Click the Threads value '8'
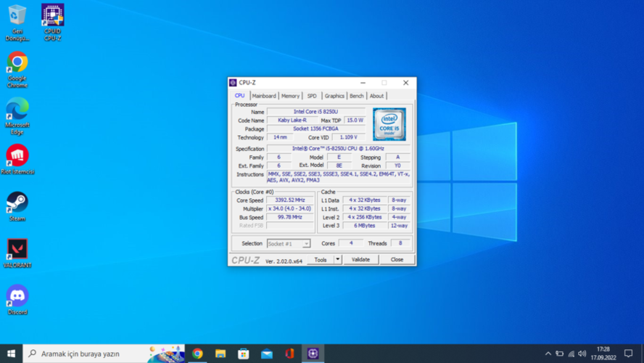 [x=400, y=243]
